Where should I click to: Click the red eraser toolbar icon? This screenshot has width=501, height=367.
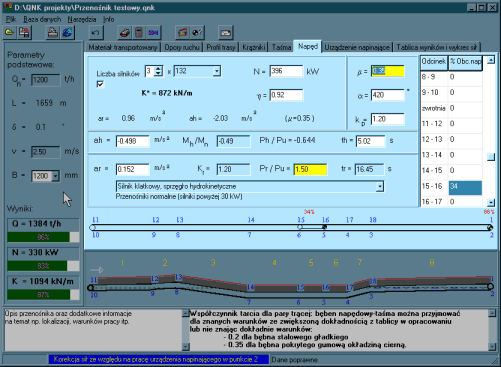pyautogui.click(x=125, y=33)
